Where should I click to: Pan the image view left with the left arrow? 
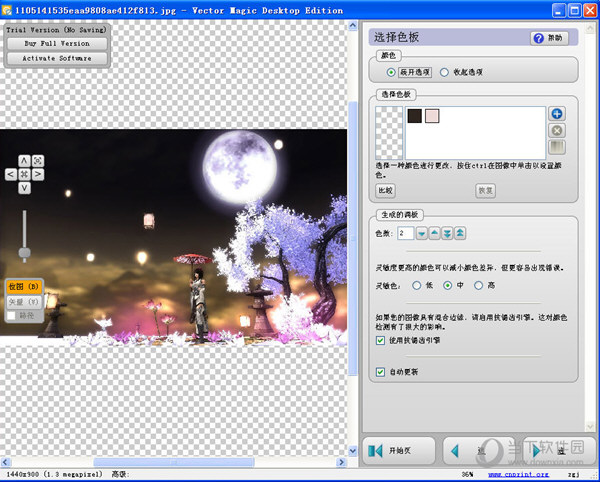click(11, 174)
